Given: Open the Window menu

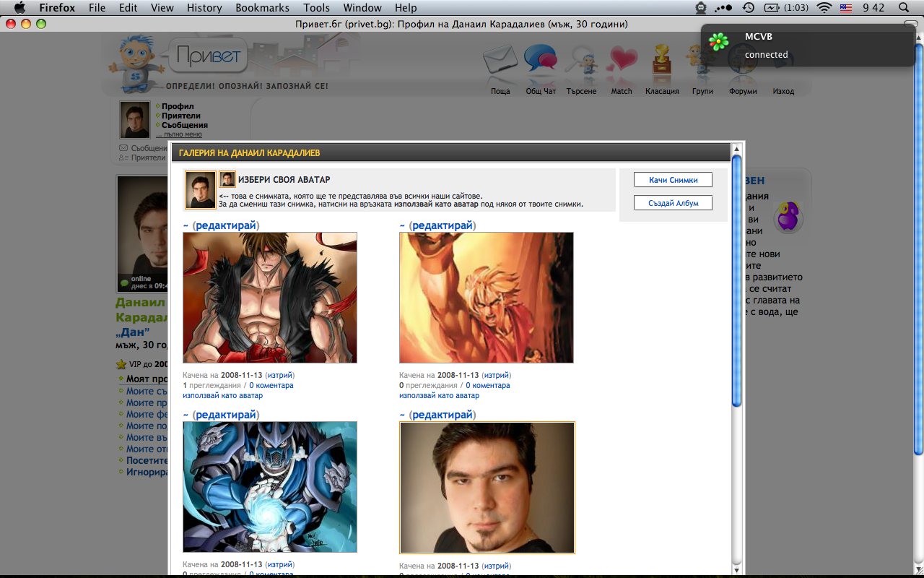Looking at the screenshot, I should click(x=362, y=8).
